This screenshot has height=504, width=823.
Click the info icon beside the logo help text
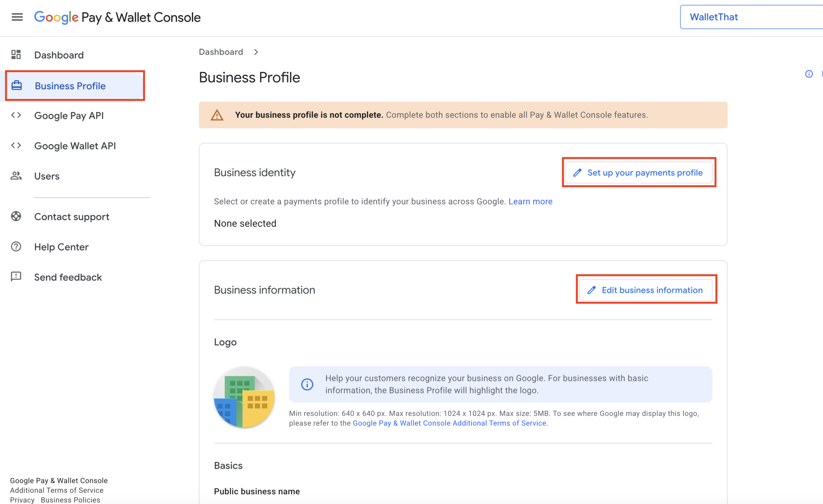point(307,384)
